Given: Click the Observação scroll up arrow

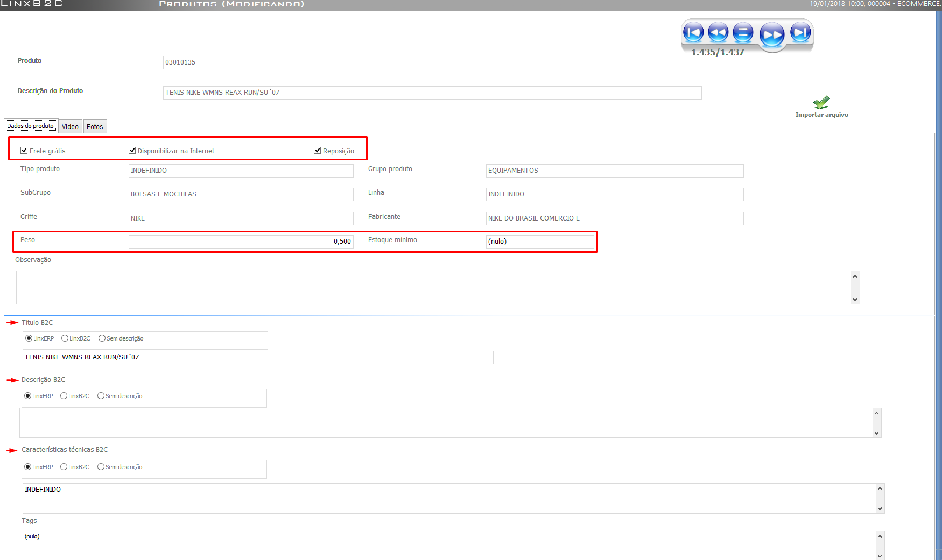Looking at the screenshot, I should point(855,276).
